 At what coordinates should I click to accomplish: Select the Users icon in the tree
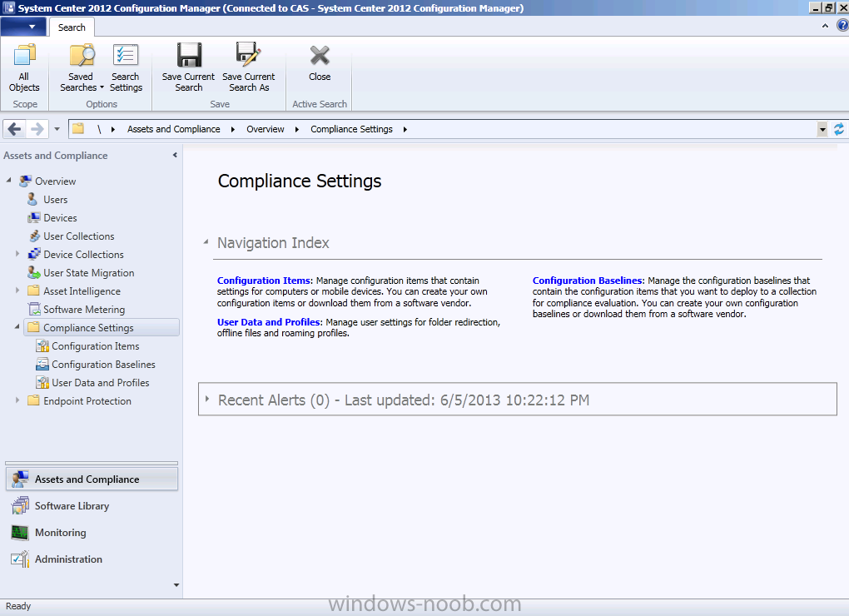(32, 199)
